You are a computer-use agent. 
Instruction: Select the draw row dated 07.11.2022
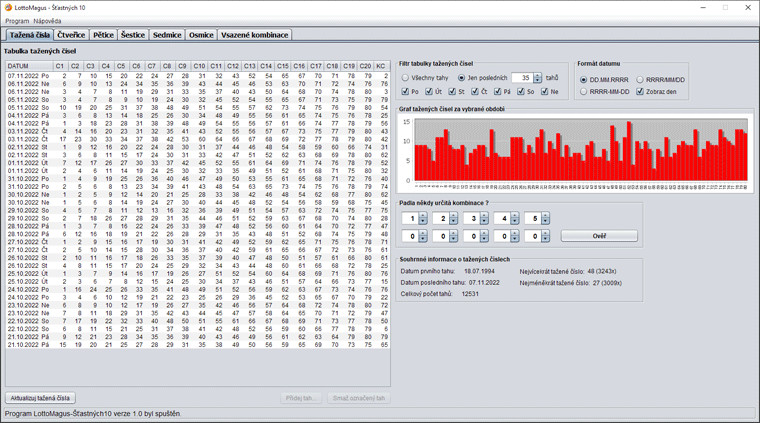(x=28, y=76)
